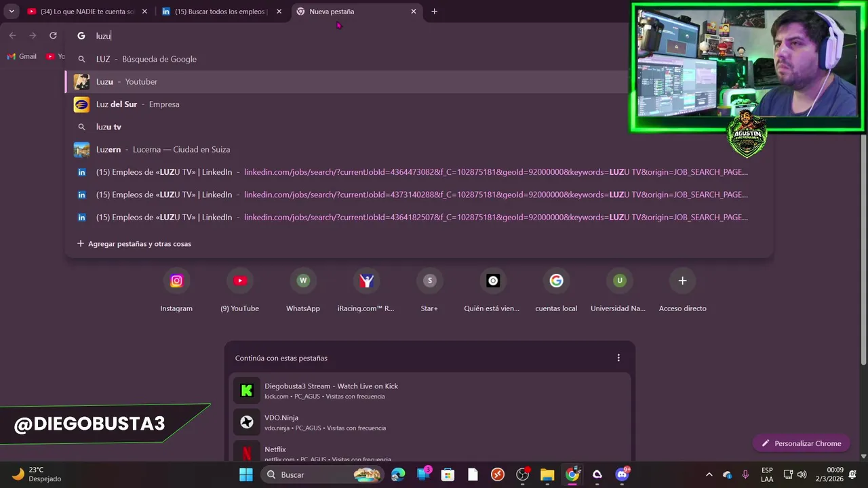Open Google Chrome taskbar icon
Image resolution: width=868 pixels, height=488 pixels.
572,474
